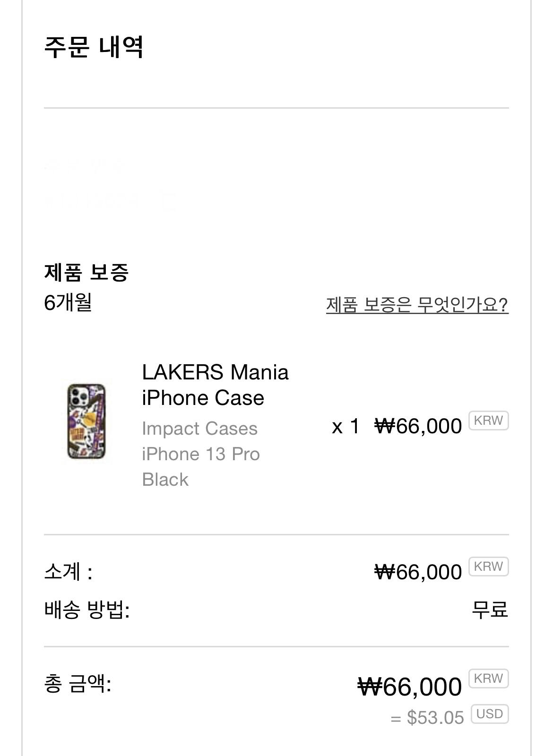Open the LAKERS Mania iPhone Case title
This screenshot has height=756, width=553.
[215, 385]
